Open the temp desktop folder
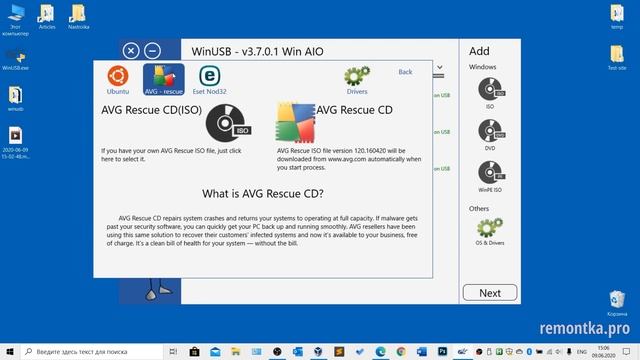 [617, 17]
